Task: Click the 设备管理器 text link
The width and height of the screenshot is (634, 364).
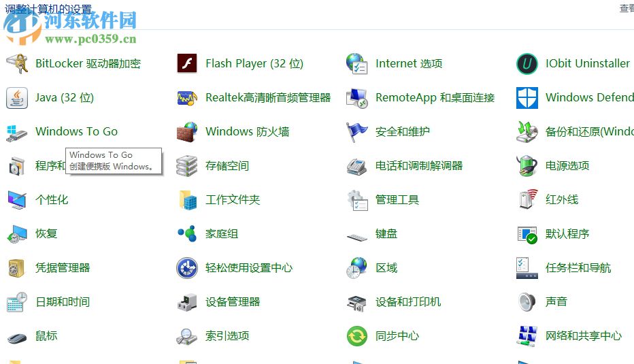Action: point(233,302)
